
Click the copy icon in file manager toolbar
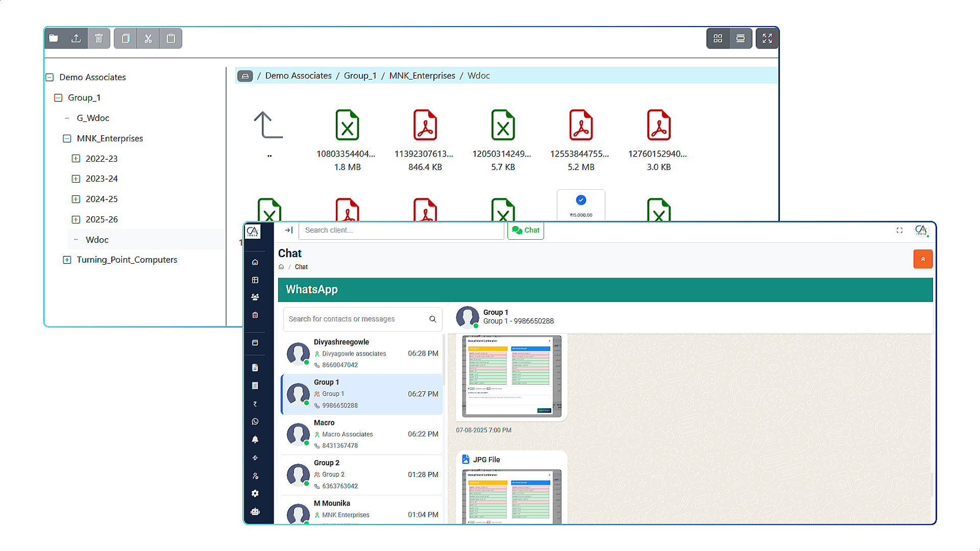(126, 38)
